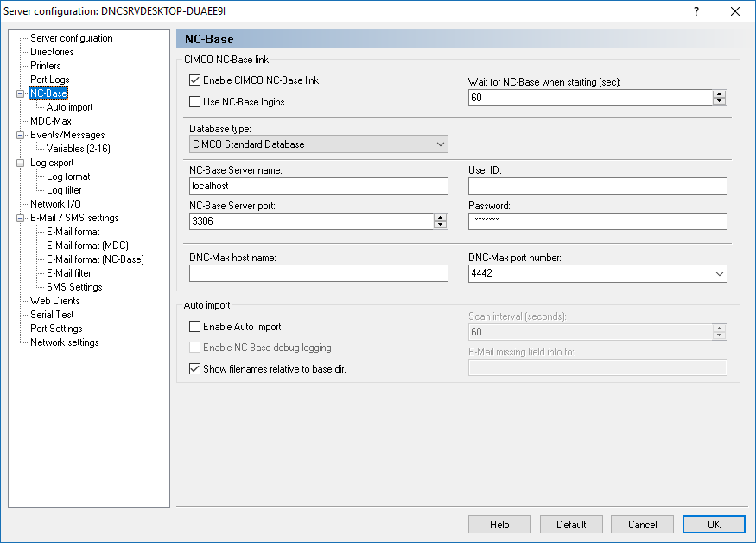Image resolution: width=756 pixels, height=543 pixels.
Task: Collapse the NC-Base tree node
Action: 20,93
